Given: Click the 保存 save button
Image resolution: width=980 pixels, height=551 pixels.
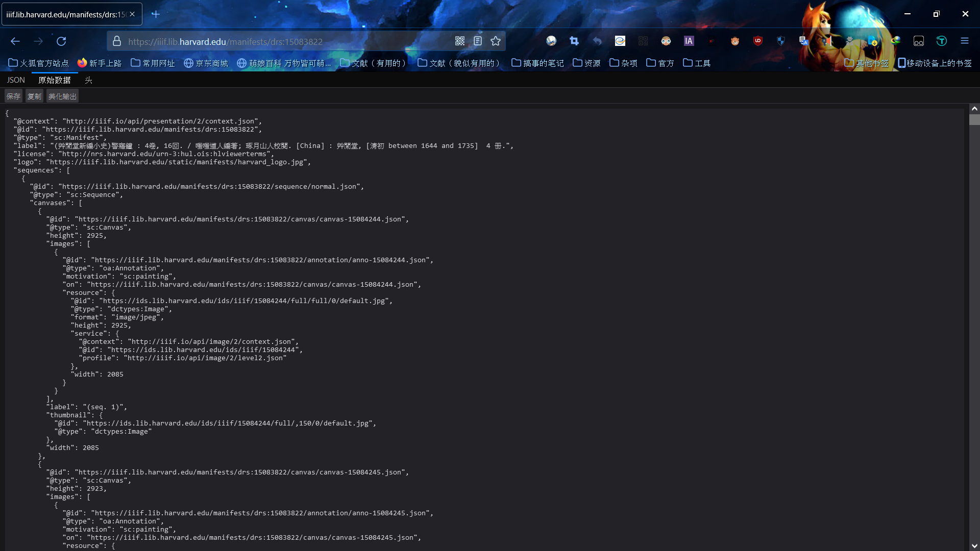Looking at the screenshot, I should pos(13,96).
